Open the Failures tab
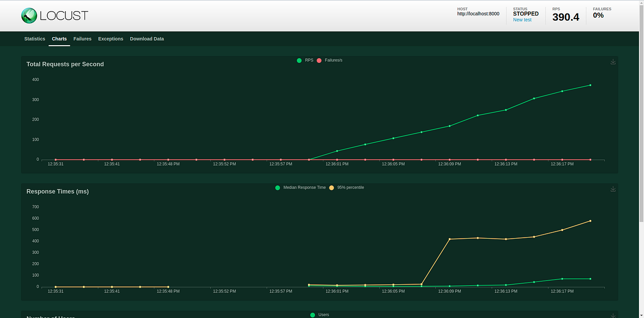Screen dimensions: 644x318 click(x=82, y=39)
